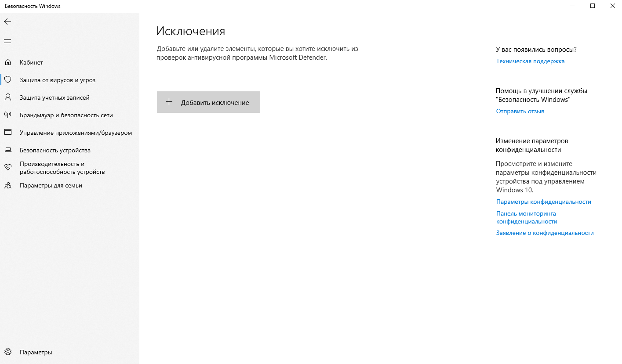Minimize the Безопасность Windows window

tap(572, 6)
